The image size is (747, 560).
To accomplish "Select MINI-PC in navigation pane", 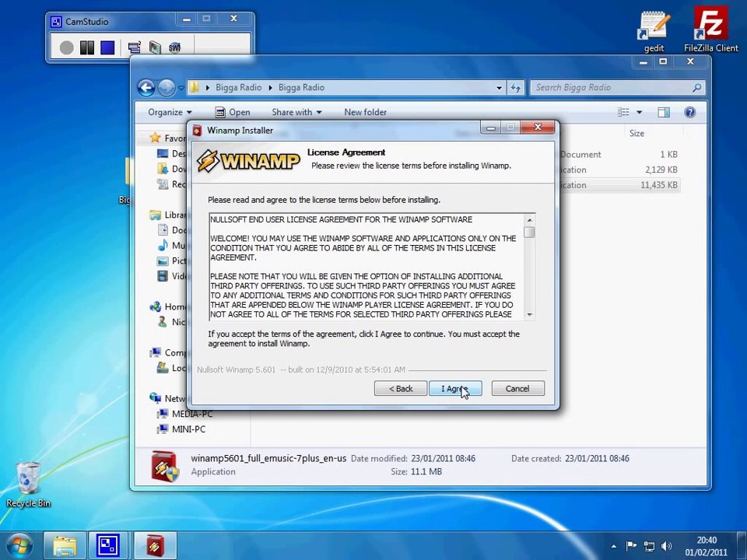I will coord(188,429).
